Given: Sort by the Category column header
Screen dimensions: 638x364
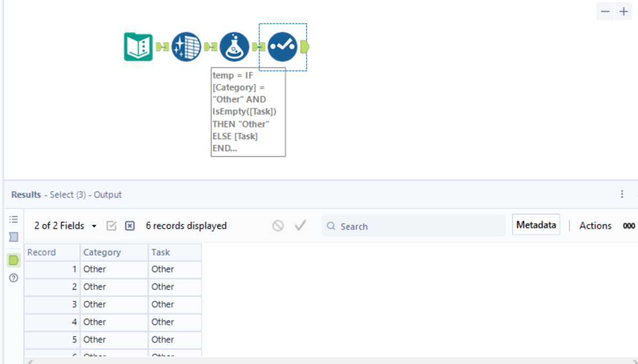Looking at the screenshot, I should point(102,252).
